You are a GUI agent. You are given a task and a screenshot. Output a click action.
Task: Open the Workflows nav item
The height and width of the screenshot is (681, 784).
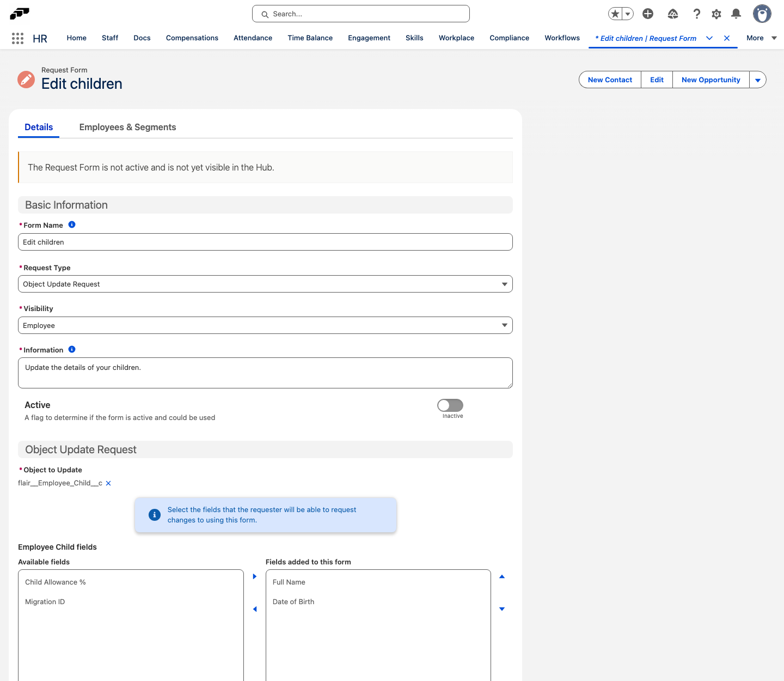pyautogui.click(x=562, y=38)
